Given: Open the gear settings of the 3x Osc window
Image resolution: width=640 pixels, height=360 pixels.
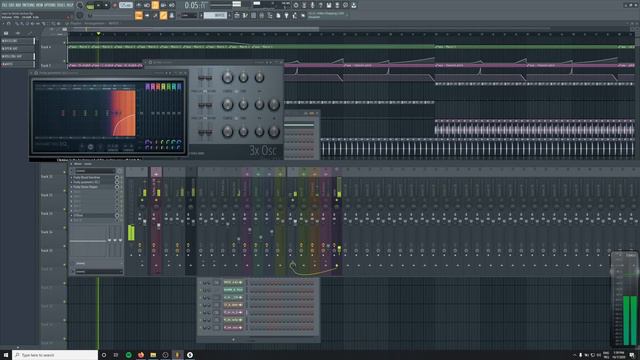Looking at the screenshot, I should [150, 62].
